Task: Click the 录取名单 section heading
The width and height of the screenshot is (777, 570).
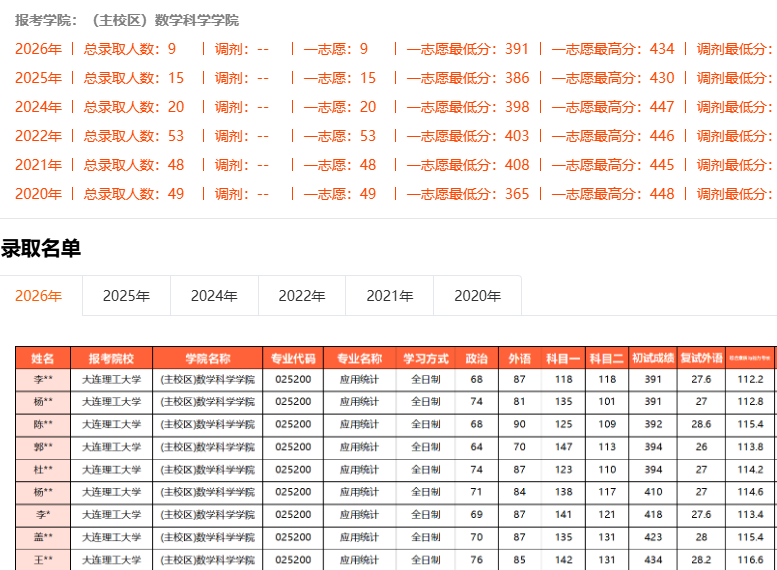Action: click(41, 248)
